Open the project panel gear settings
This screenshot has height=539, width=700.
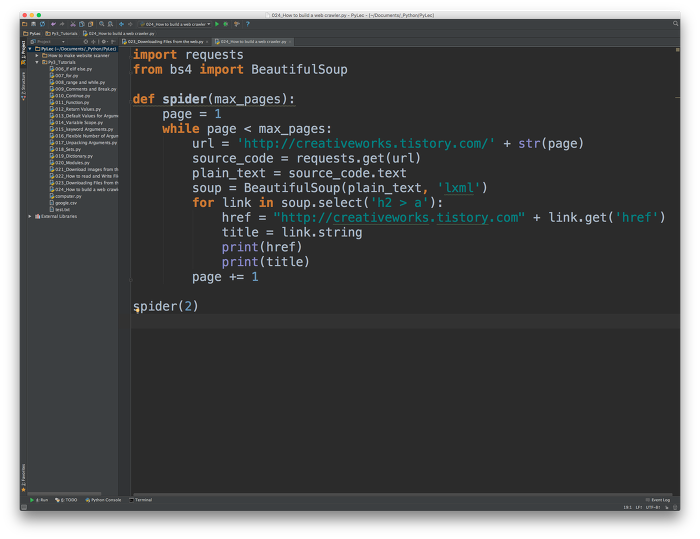[x=104, y=42]
